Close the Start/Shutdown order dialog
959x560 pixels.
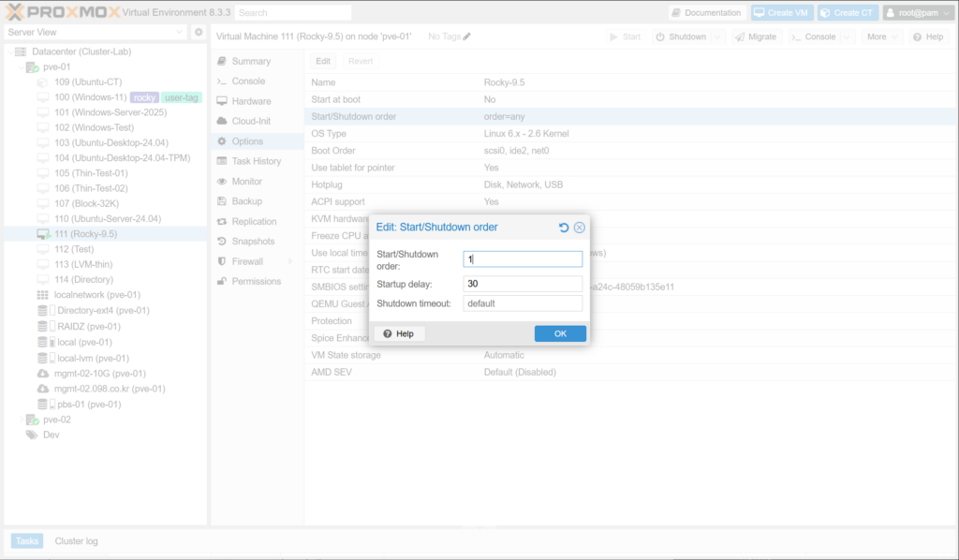click(x=580, y=228)
